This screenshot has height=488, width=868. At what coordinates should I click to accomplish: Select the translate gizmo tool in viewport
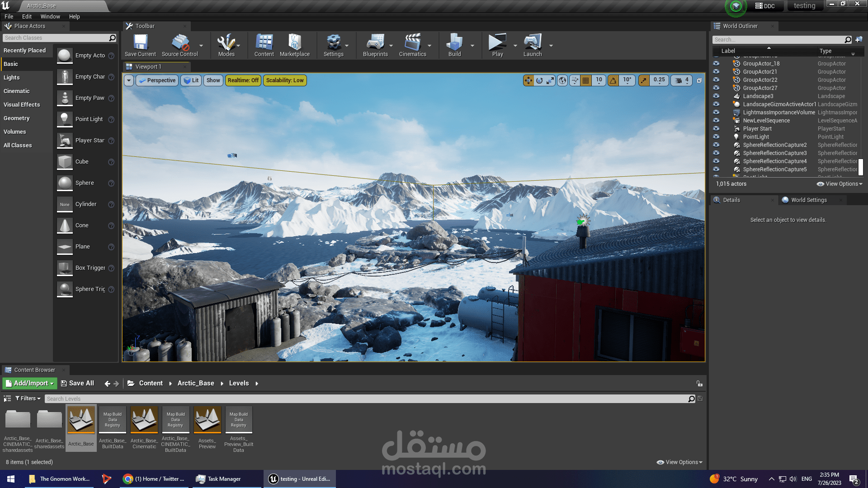[528, 80]
